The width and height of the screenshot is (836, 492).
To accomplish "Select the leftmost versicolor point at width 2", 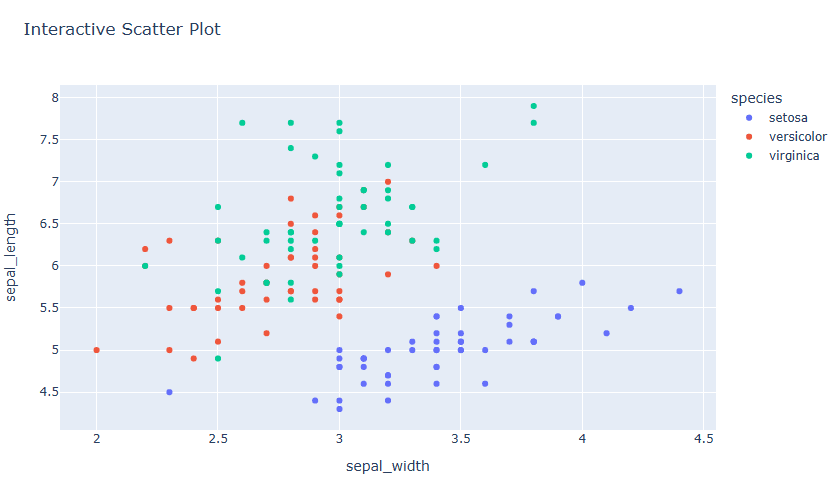I will (97, 350).
